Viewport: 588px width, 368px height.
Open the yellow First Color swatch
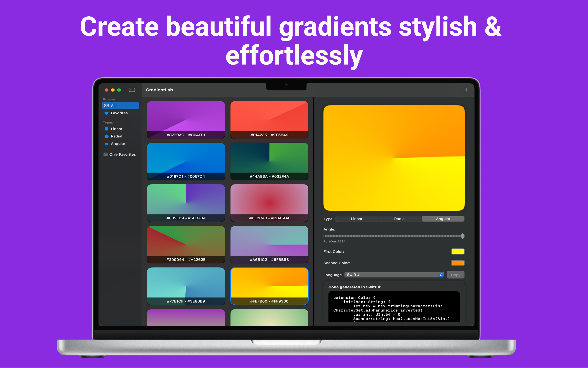(458, 251)
